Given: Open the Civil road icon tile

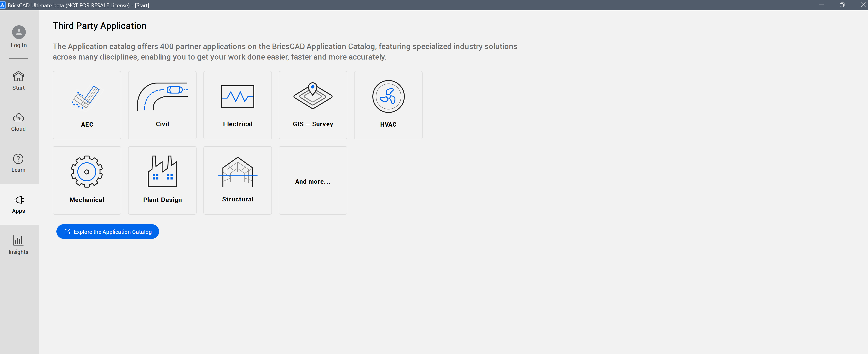Looking at the screenshot, I should [x=162, y=97].
